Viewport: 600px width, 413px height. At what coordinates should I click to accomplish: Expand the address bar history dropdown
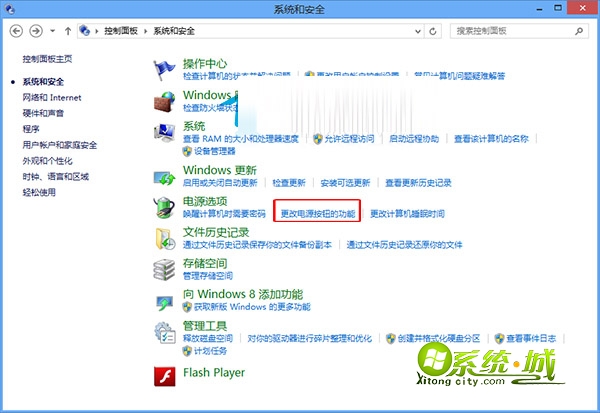418,31
